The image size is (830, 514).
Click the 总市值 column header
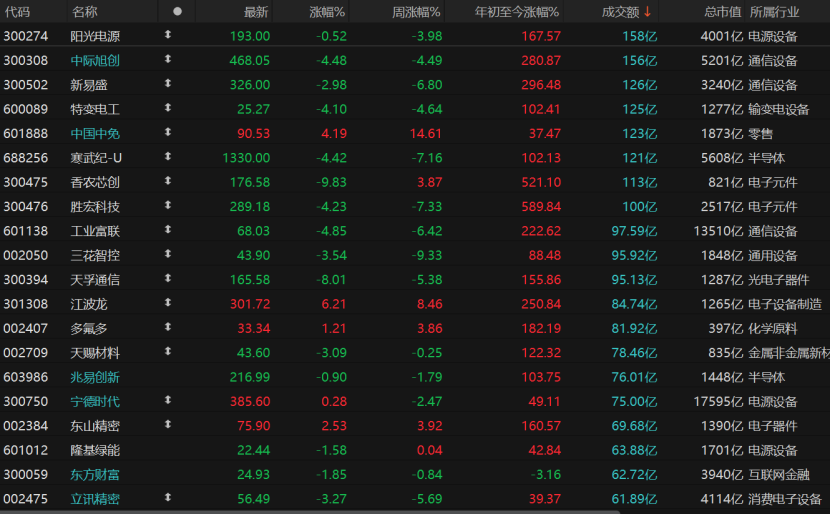[x=722, y=12]
